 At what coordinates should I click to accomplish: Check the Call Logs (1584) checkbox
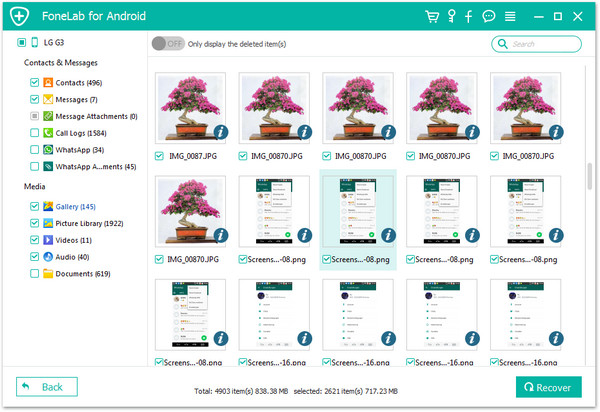tap(34, 133)
